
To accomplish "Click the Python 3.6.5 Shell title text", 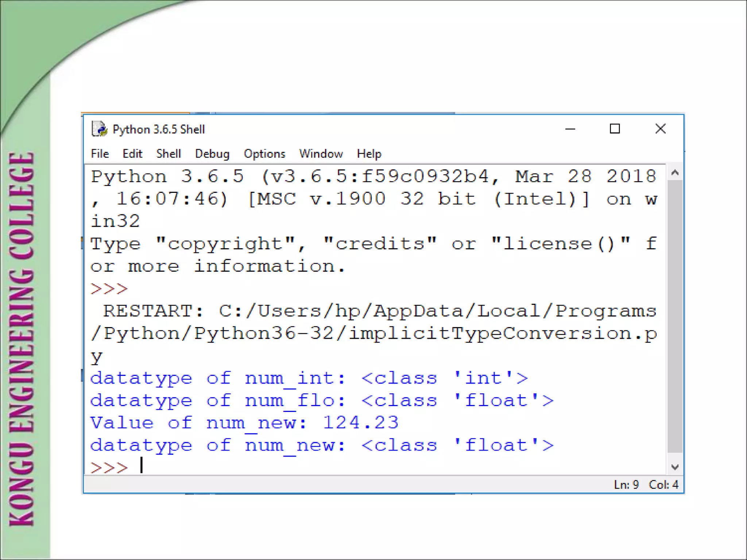I will (159, 129).
